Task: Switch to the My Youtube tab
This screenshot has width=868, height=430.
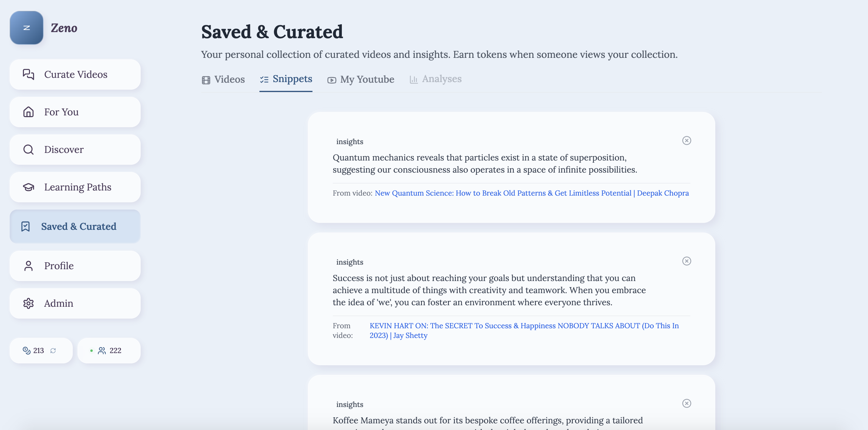Action: 361,79
